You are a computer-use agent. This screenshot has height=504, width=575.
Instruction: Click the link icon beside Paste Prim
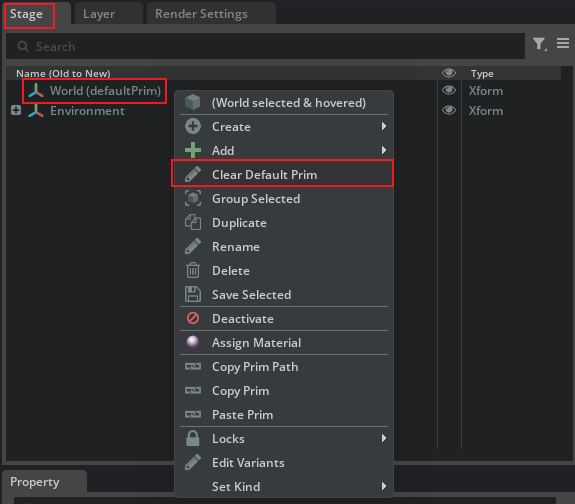pyautogui.click(x=193, y=414)
